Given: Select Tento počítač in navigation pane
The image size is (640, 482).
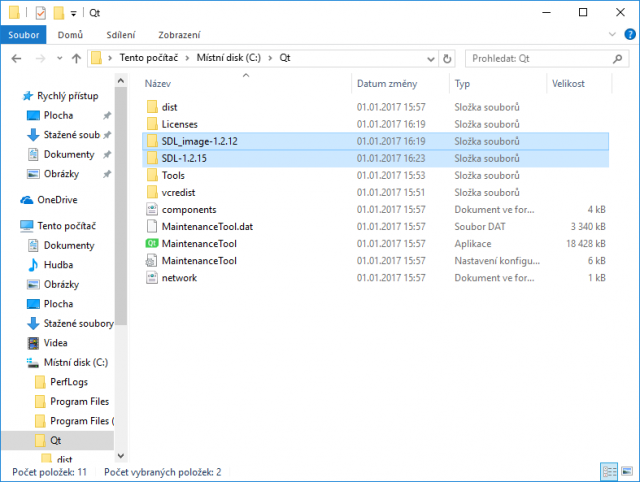Looking at the screenshot, I should (x=67, y=226).
